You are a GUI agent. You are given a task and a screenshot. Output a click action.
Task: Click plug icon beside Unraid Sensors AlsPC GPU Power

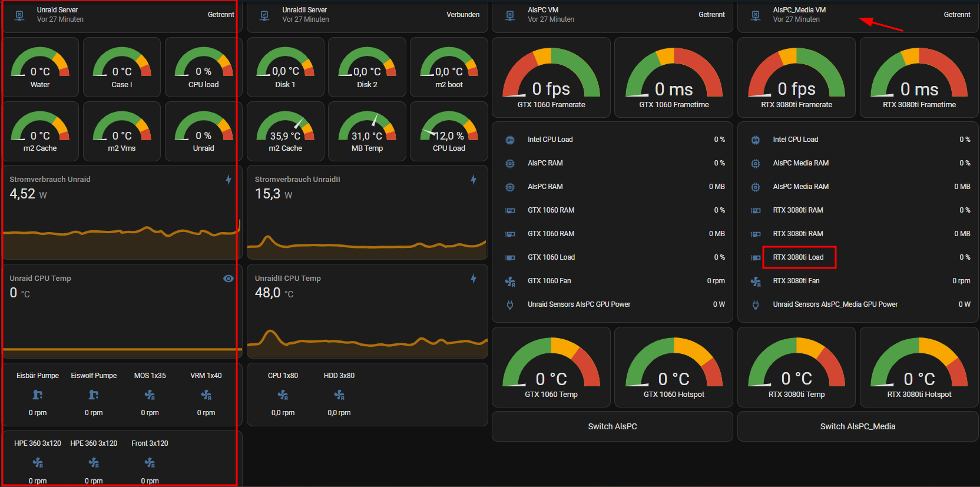[x=510, y=304]
